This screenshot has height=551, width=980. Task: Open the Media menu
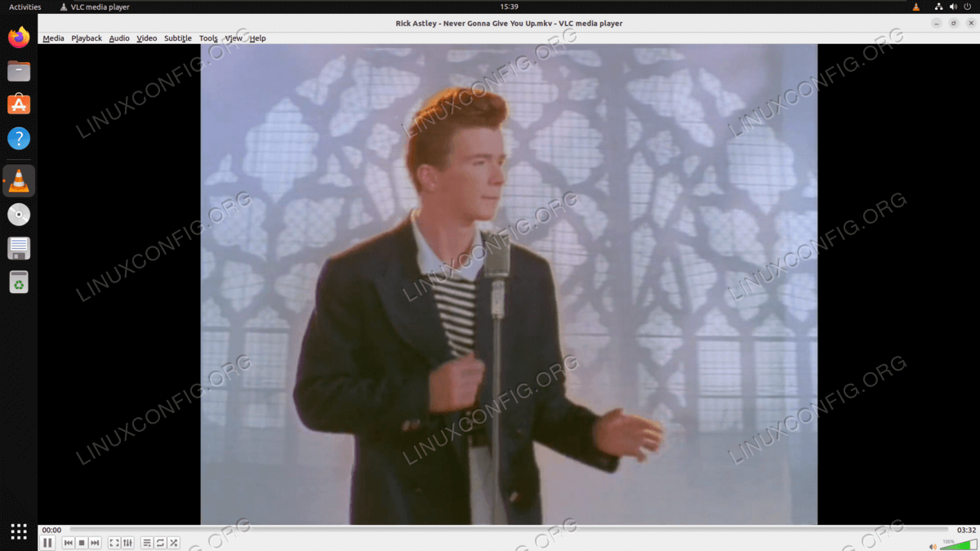click(53, 38)
